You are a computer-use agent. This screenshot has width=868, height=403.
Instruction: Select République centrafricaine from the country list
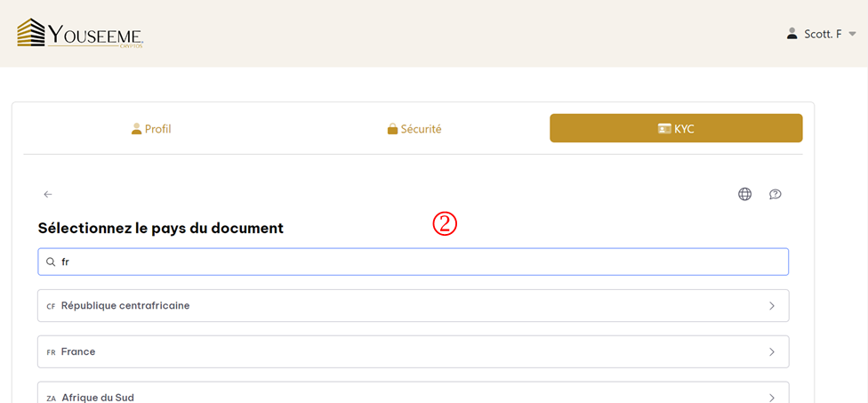pos(125,305)
